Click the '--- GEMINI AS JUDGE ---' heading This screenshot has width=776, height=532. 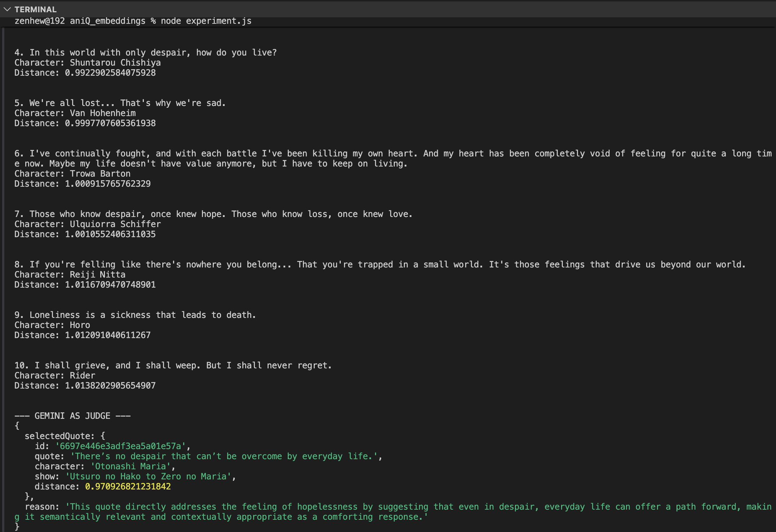(x=72, y=416)
